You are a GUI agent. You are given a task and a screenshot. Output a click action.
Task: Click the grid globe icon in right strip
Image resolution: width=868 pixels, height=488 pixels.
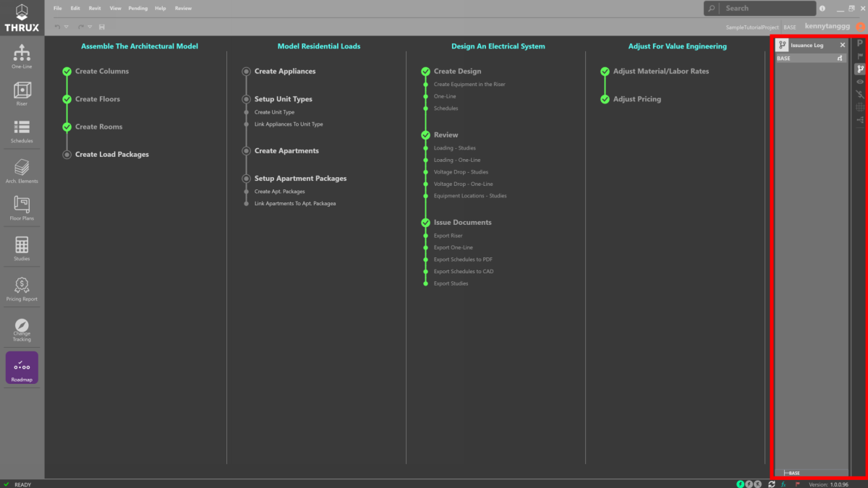(x=860, y=107)
